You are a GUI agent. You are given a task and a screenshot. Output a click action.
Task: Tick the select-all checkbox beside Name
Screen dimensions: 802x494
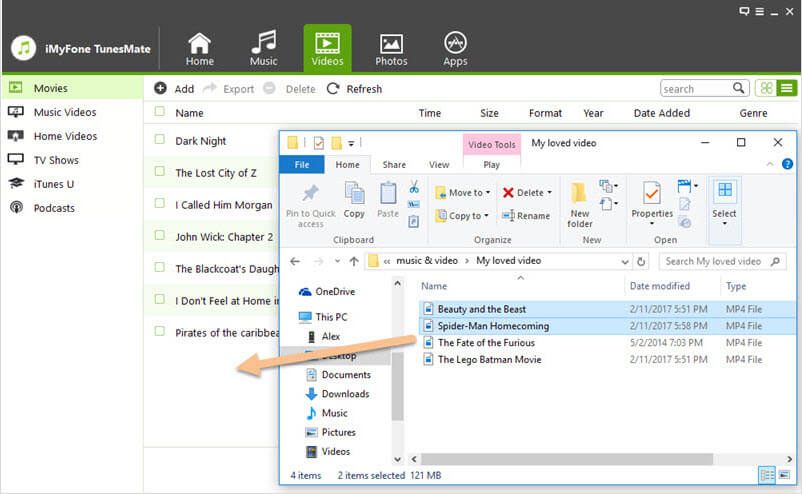[x=160, y=111]
